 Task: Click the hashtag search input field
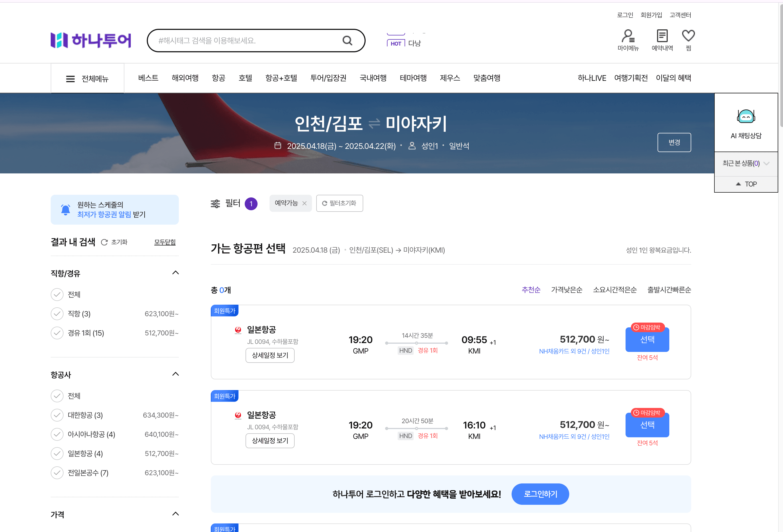coord(246,41)
